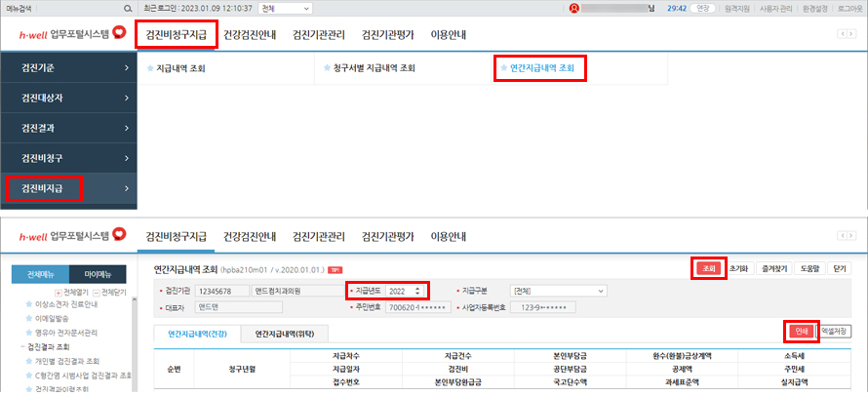Open 검진비청구지급 in the upper menu bar

tap(176, 35)
